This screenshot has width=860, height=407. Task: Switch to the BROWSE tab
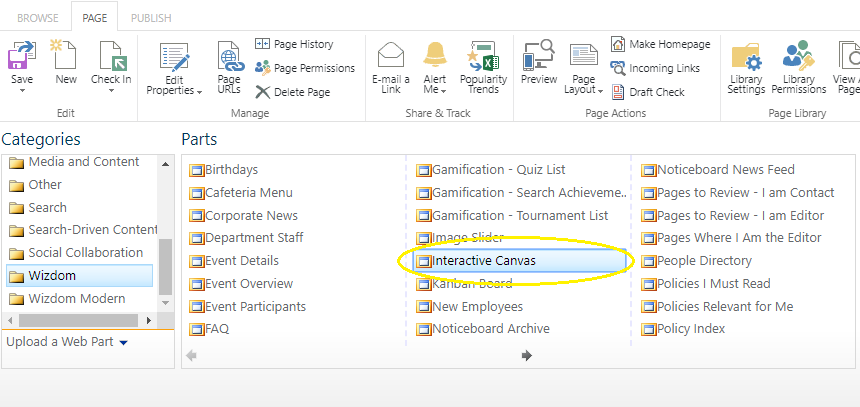pos(37,17)
